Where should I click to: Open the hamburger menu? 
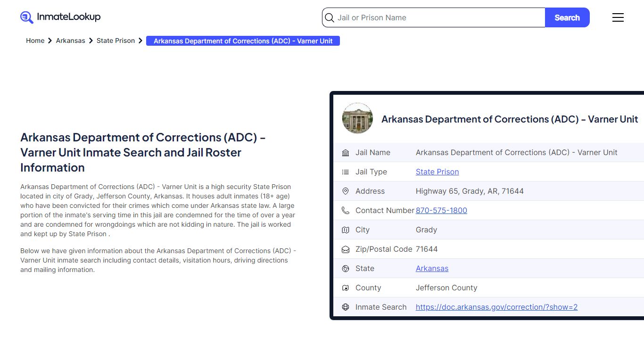coord(618,17)
